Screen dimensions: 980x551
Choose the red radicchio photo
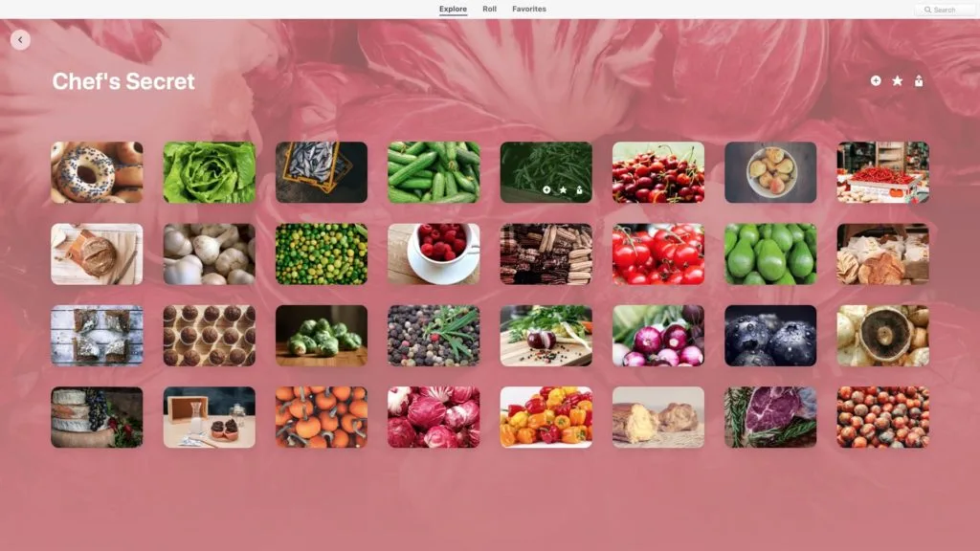[434, 417]
